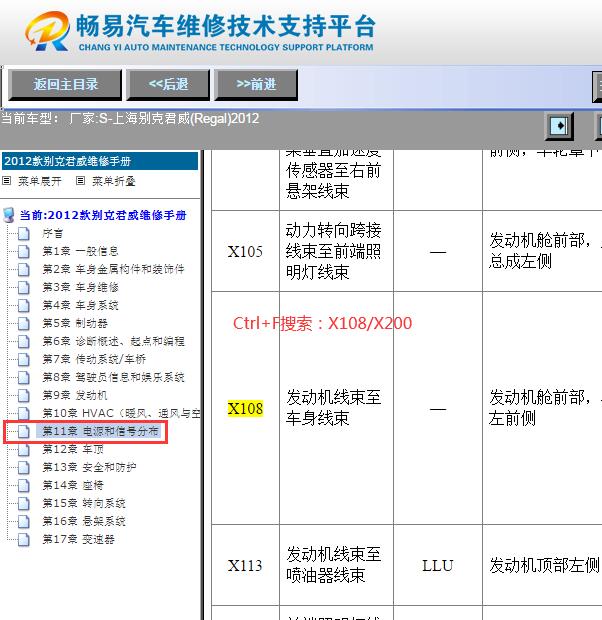Click the 菜单折叠 box icon
This screenshot has height=620, width=602.
[x=80, y=181]
